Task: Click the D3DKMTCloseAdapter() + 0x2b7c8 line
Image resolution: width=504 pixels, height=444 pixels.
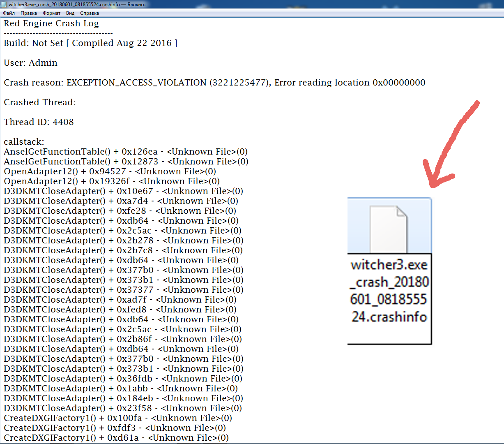Action: coord(123,250)
